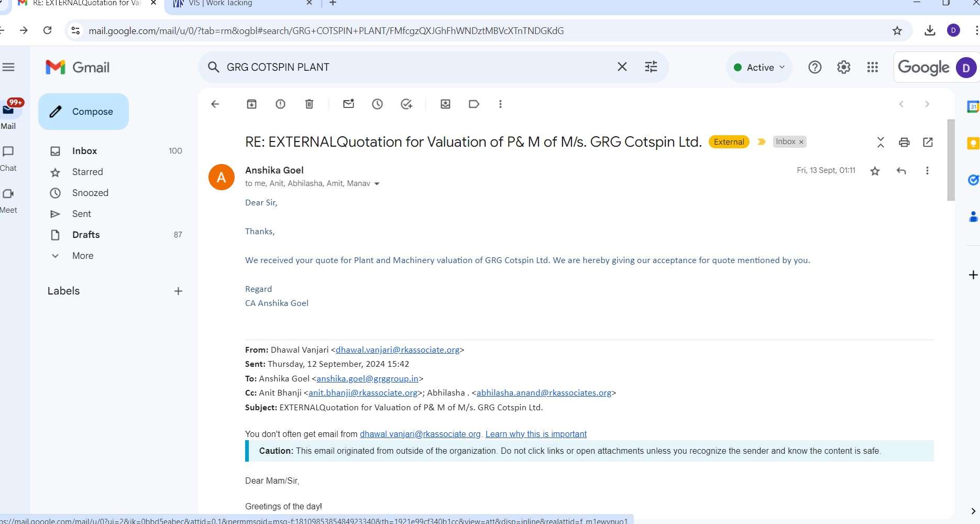
Task: Switch to VIS Work Tracking browser tab
Action: [238, 4]
